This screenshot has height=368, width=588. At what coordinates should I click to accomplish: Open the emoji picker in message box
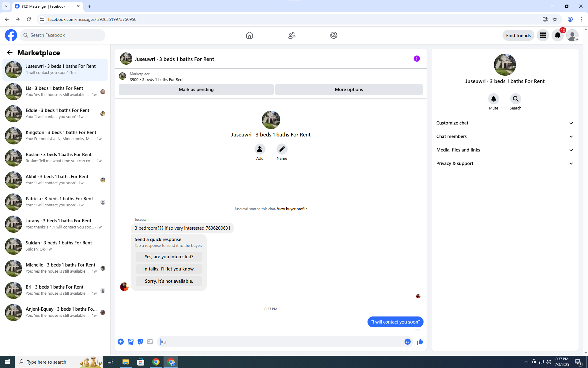tap(407, 342)
